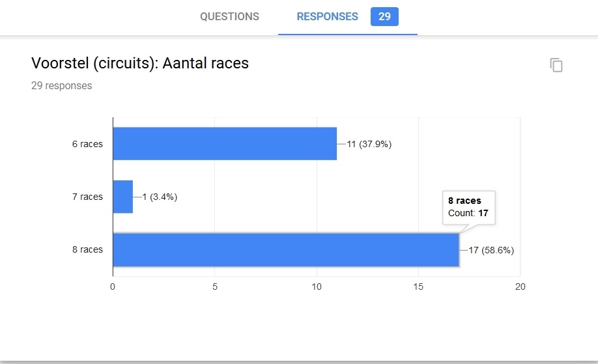Click the 0 tick on the horizontal axis
Image resolution: width=598 pixels, height=364 pixels.
tap(113, 287)
